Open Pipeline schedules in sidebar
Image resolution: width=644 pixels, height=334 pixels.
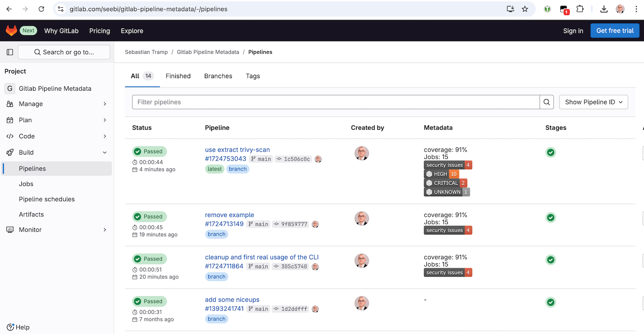(56, 199)
